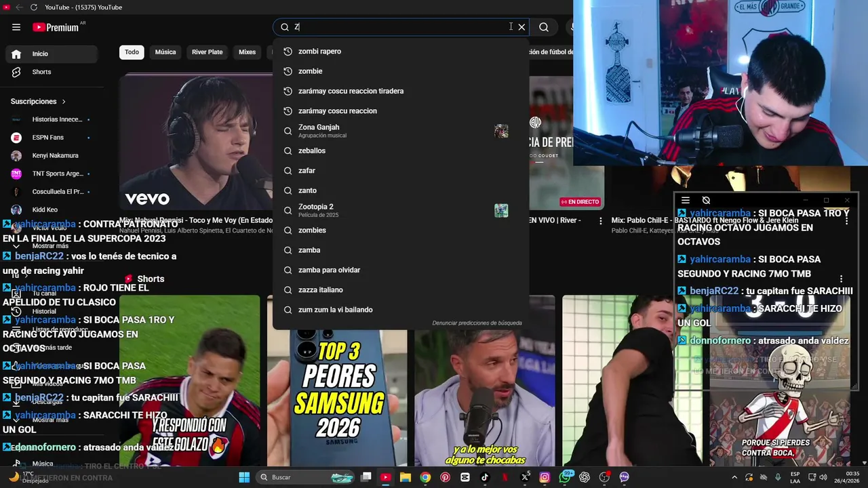Open options for the River EN VIVO video
Image resolution: width=868 pixels, height=488 pixels.
pyautogui.click(x=600, y=221)
